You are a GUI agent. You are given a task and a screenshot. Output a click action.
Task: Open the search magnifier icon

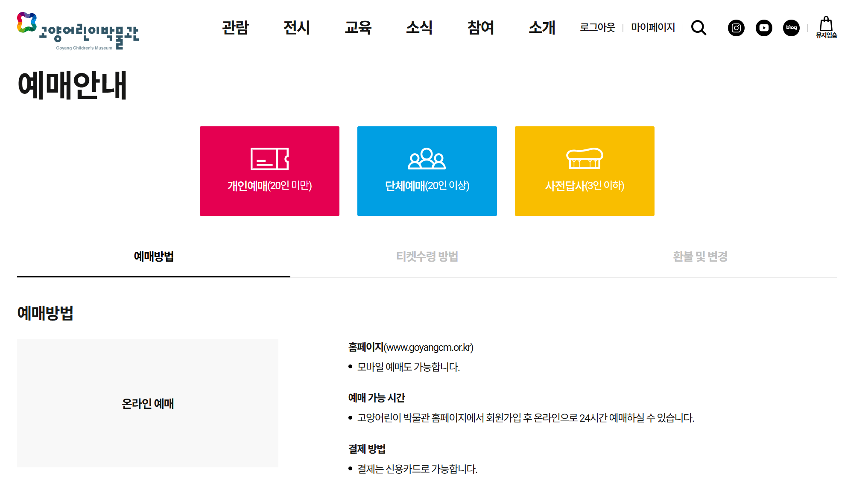(698, 28)
